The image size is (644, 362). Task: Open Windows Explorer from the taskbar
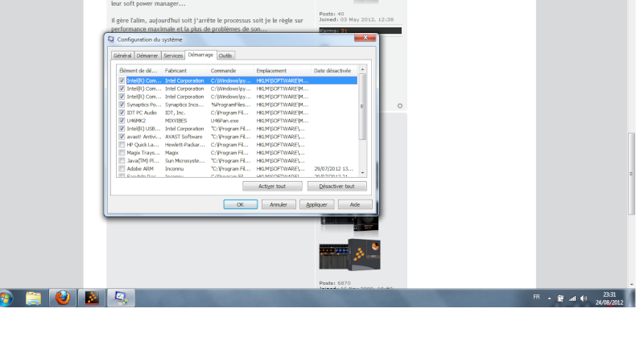tap(33, 298)
